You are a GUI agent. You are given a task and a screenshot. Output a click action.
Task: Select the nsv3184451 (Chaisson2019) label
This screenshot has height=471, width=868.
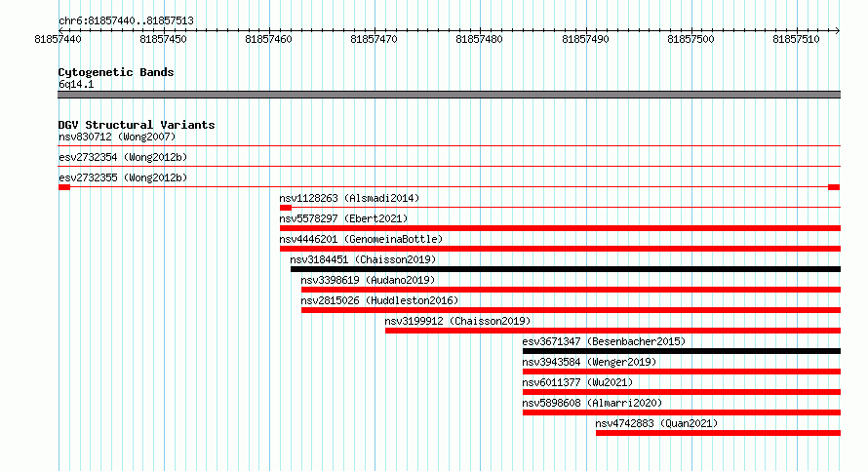pyautogui.click(x=363, y=259)
